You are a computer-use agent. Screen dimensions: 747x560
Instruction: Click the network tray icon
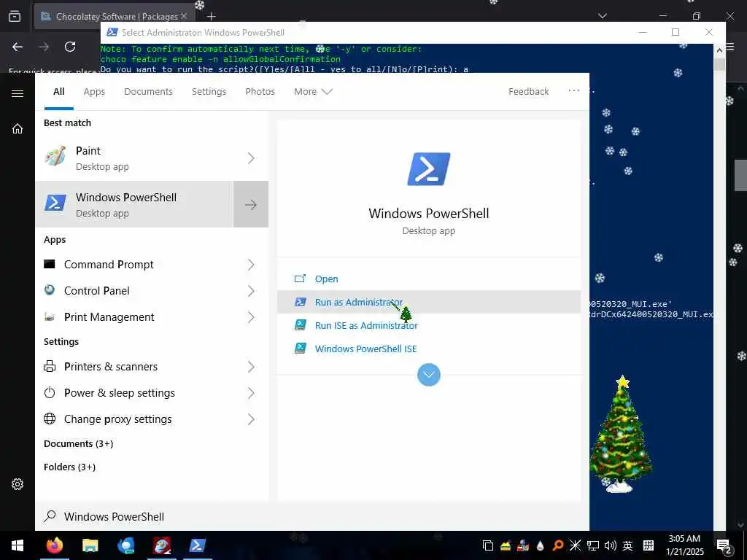(592, 545)
